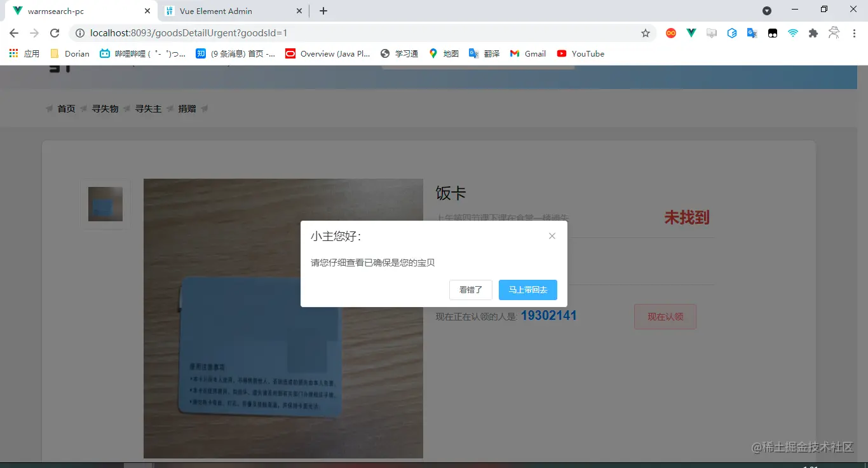The image size is (868, 468).
Task: Select the warmsearch-pc browser tab
Action: pos(81,11)
